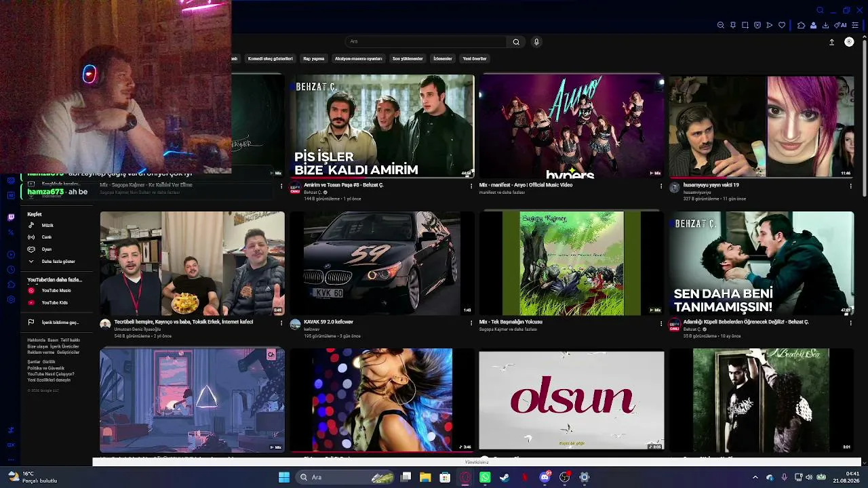Open more options for 'Adamlığı Küpeli Bebelerden' video
868x488 pixels.
click(x=851, y=323)
